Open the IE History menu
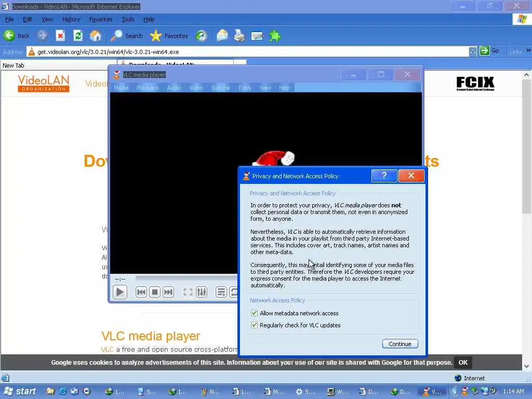532x399 pixels. point(71,19)
